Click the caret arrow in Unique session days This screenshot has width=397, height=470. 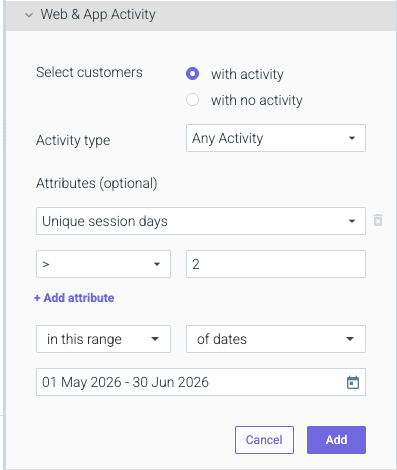tap(352, 221)
